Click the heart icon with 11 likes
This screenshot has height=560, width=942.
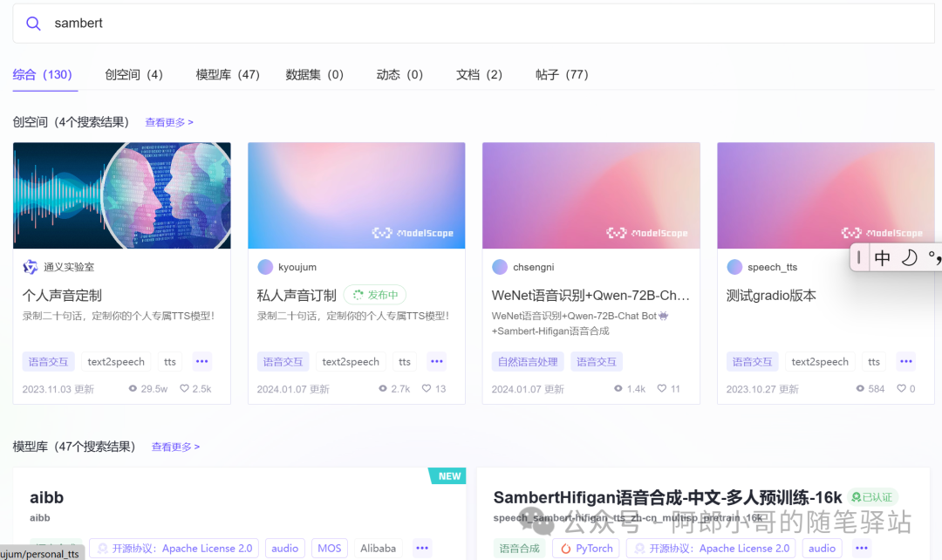click(x=661, y=389)
